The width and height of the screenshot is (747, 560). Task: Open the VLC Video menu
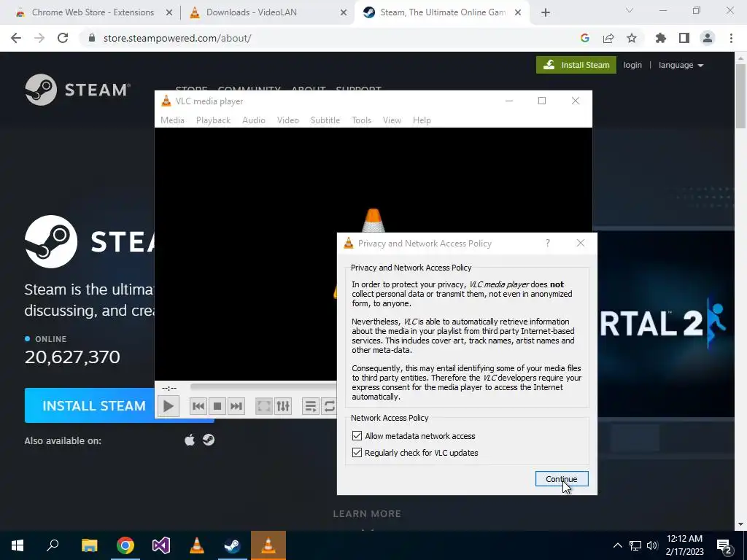click(x=288, y=120)
